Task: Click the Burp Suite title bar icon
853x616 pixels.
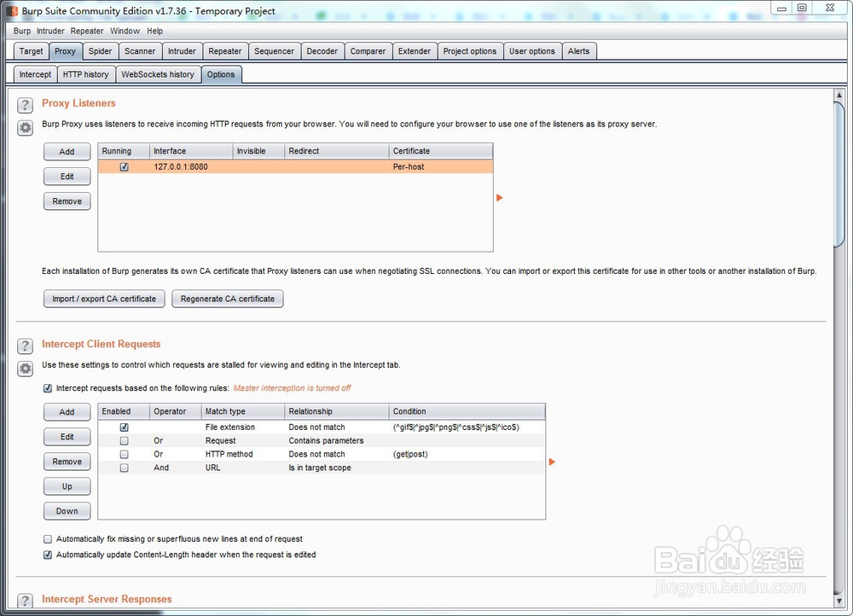Action: (13, 11)
